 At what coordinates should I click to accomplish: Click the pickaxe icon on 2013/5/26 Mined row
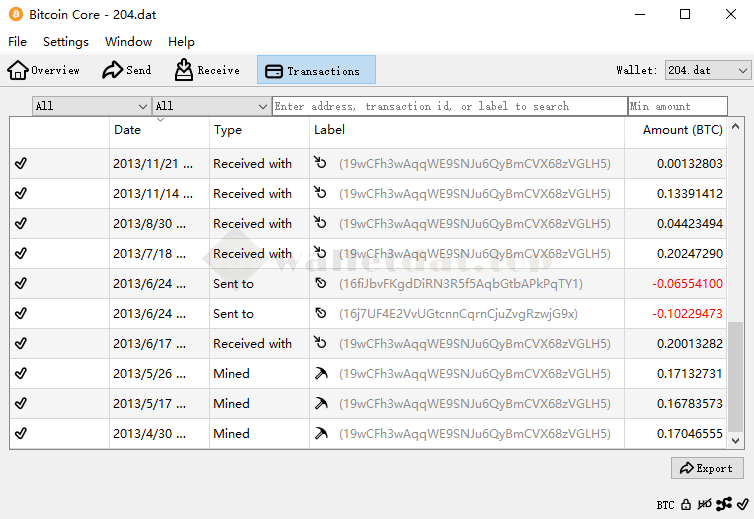tap(321, 374)
